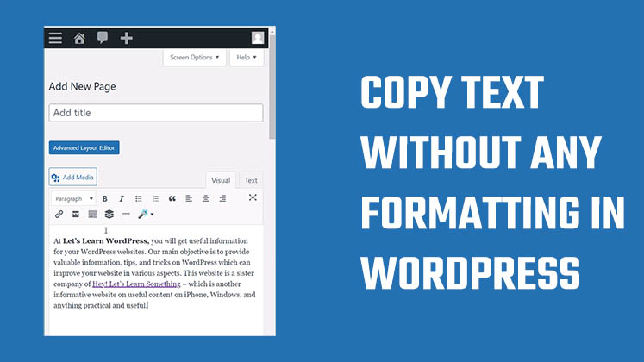Insert a bulleted list
Image resolution: width=644 pixels, height=362 pixels.
(139, 198)
